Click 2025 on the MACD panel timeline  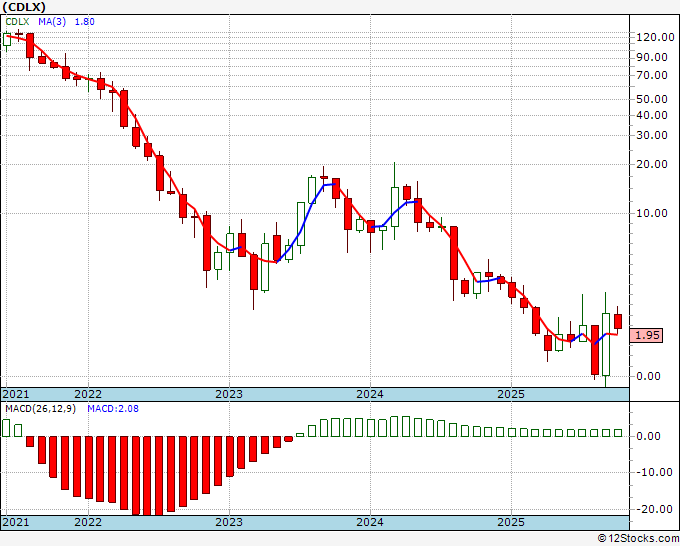(x=511, y=522)
